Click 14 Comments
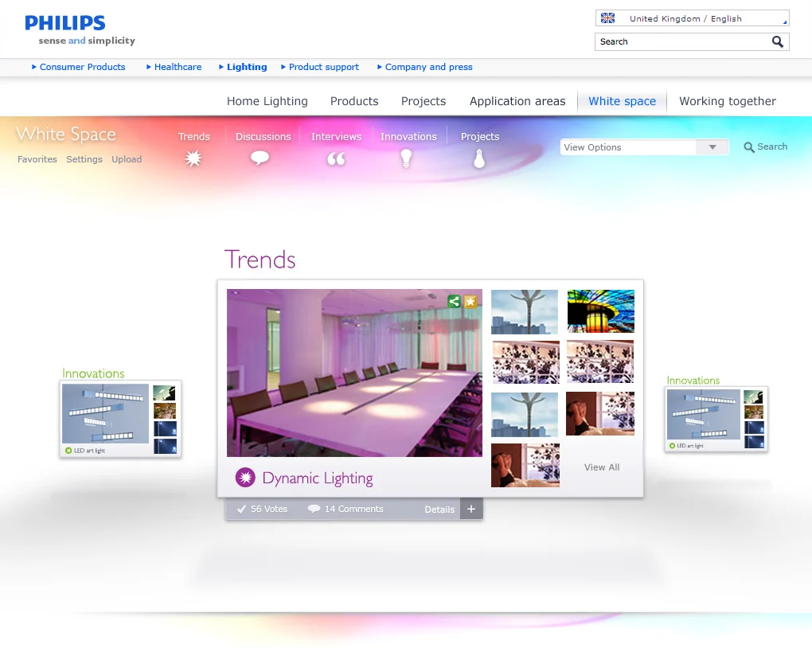This screenshot has height=668, width=812. (x=354, y=509)
